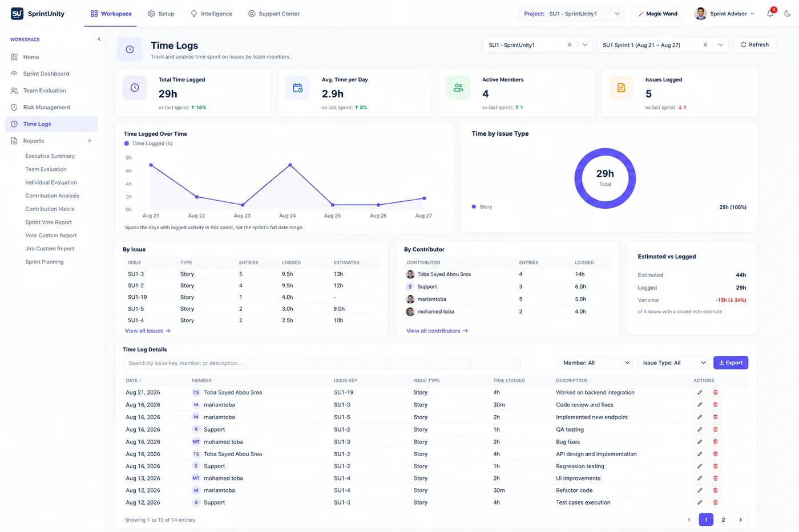This screenshot has height=532, width=799.
Task: Delete the QA testing entry
Action: tap(715, 429)
